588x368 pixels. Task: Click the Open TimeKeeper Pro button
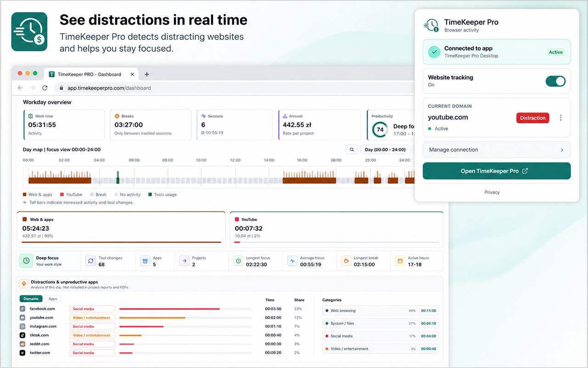[497, 171]
